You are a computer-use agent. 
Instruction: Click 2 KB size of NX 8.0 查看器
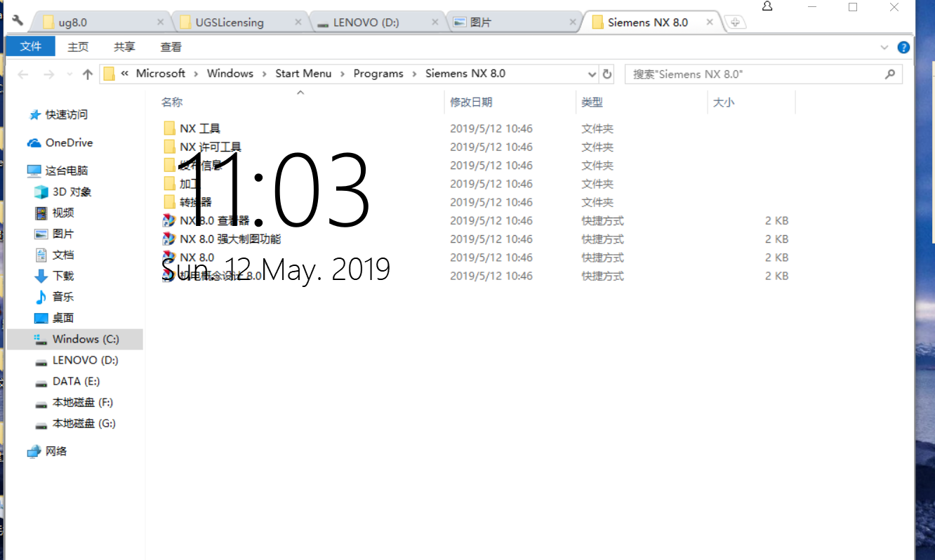[x=777, y=220]
